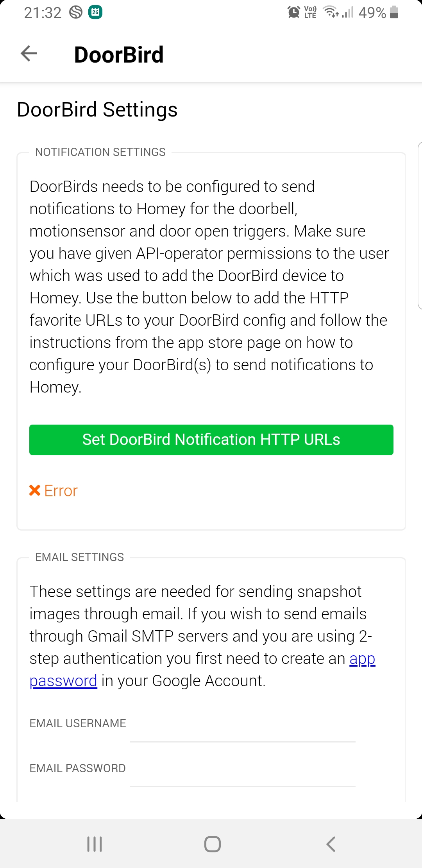Tap the DoorBird page title

pyautogui.click(x=119, y=54)
